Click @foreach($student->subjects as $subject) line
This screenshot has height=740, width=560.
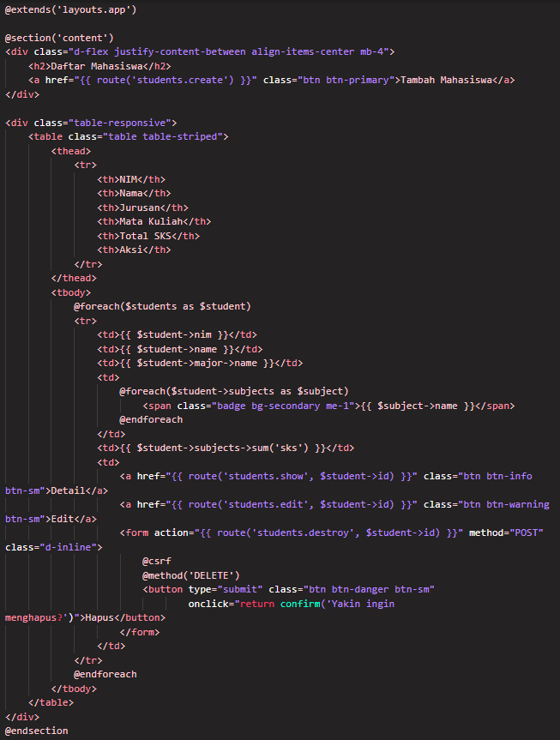click(x=234, y=392)
